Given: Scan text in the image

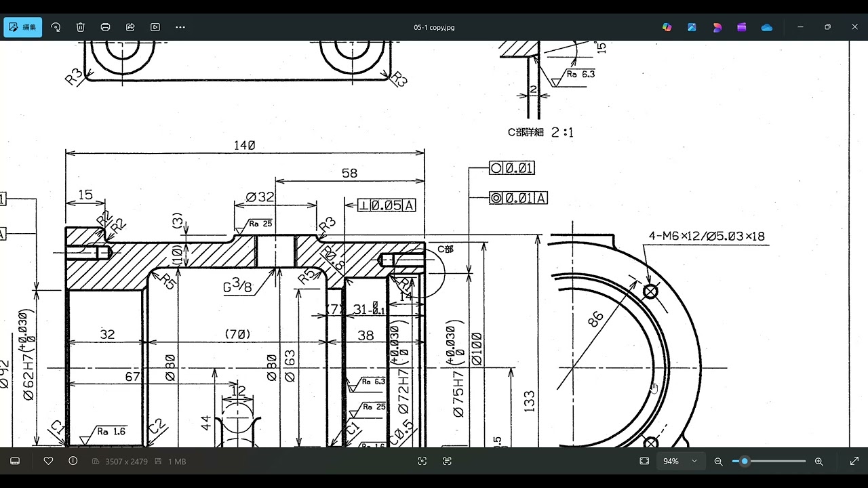Looking at the screenshot, I should tap(447, 461).
